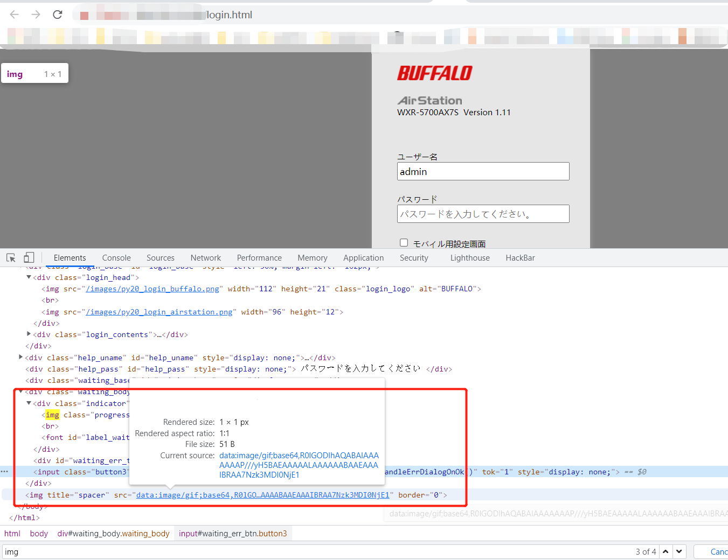Expand the help_uname div node
Viewport: 728px width, 560px height.
click(21, 357)
